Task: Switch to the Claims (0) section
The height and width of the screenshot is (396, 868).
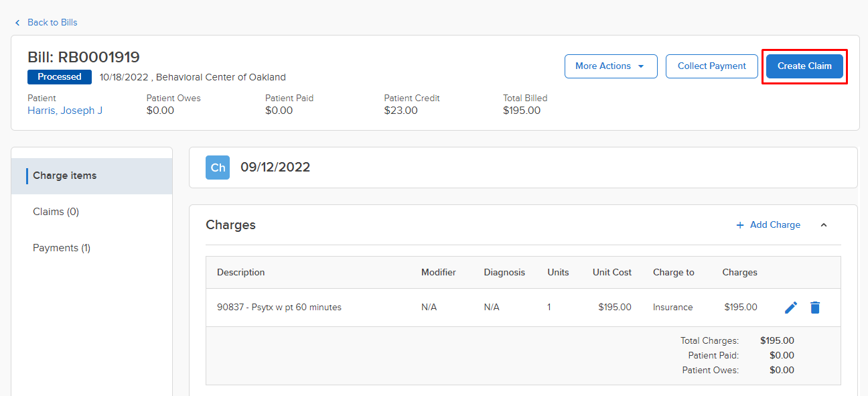Action: [56, 211]
